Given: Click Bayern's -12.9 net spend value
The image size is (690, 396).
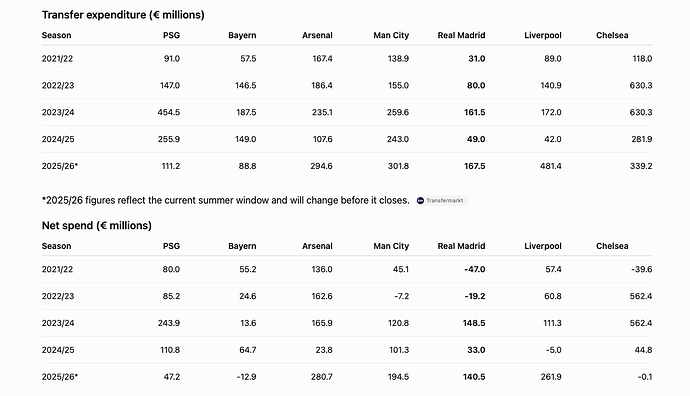Looking at the screenshot, I should pos(246,377).
